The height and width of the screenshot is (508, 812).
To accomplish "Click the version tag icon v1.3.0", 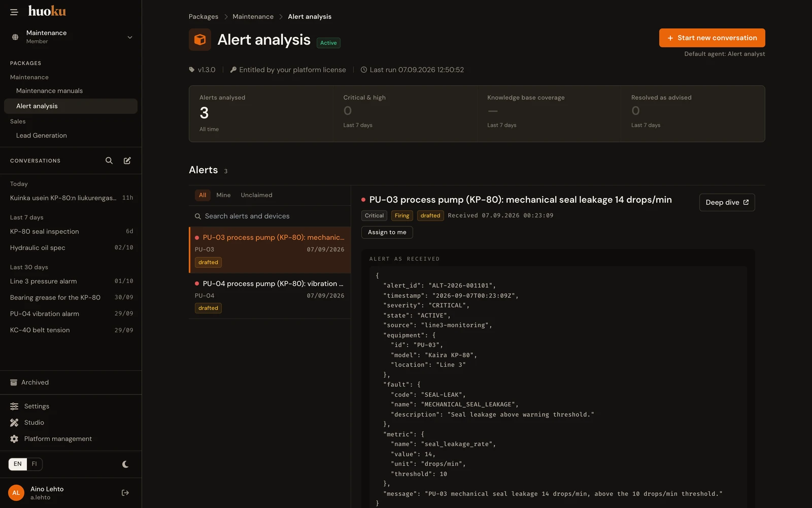I will [192, 70].
